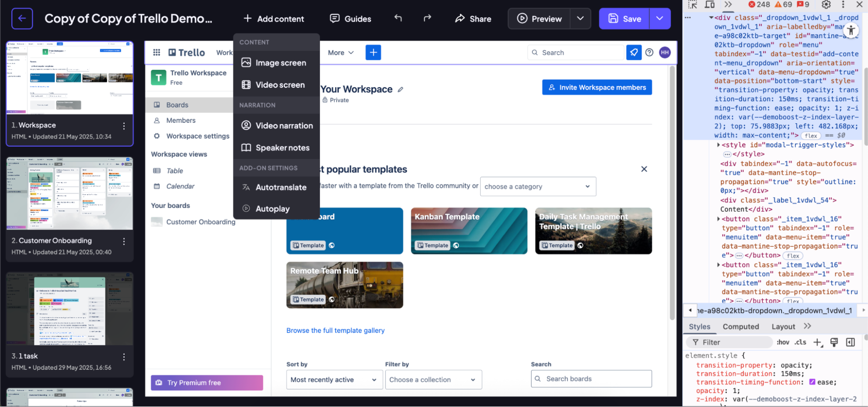Viewport: 868px width, 407px height.
Task: Toggle the DevTools device toolbar
Action: click(710, 5)
